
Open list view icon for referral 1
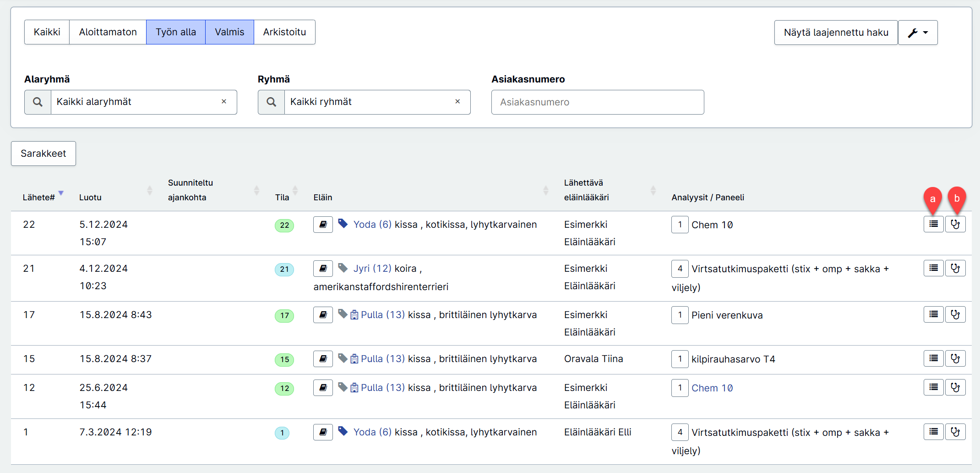click(933, 432)
